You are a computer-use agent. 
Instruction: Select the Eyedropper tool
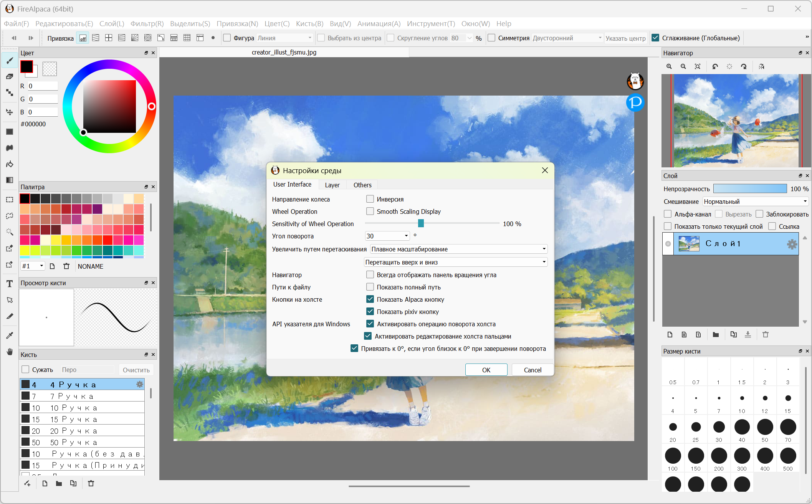tap(10, 335)
